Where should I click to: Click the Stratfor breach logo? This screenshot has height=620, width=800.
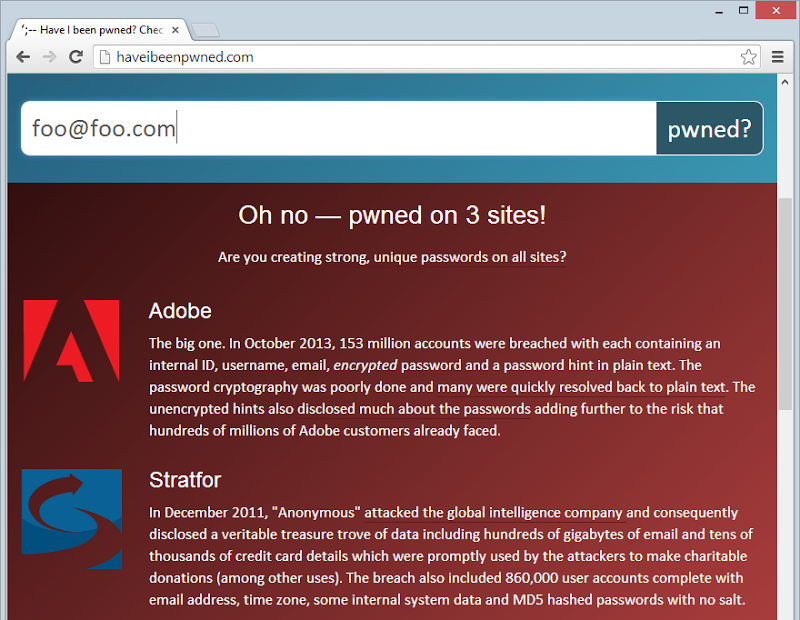71,518
